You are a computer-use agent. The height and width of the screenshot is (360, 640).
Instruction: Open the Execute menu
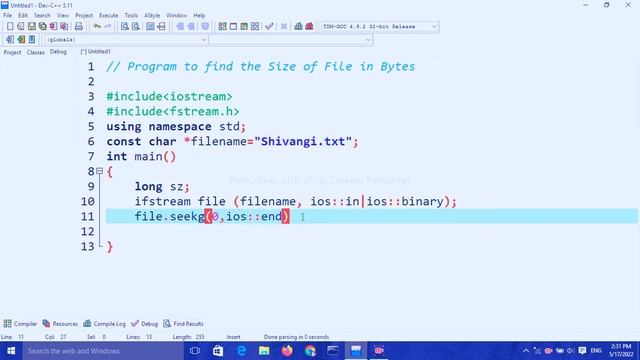[109, 16]
